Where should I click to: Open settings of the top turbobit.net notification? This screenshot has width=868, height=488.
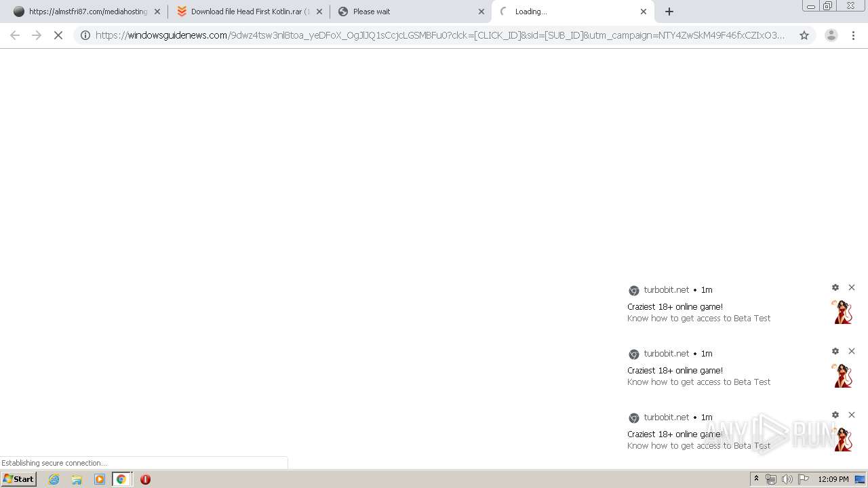(835, 287)
